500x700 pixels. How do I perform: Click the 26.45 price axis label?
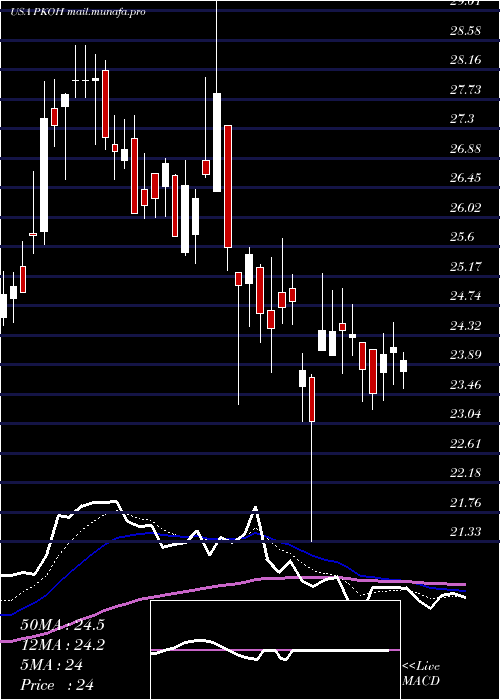[465, 178]
